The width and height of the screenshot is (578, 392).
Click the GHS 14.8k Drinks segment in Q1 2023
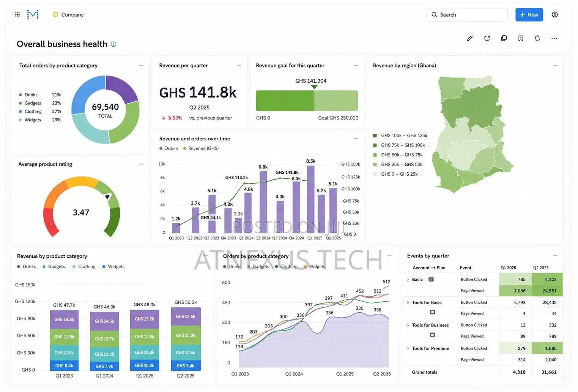point(64,320)
